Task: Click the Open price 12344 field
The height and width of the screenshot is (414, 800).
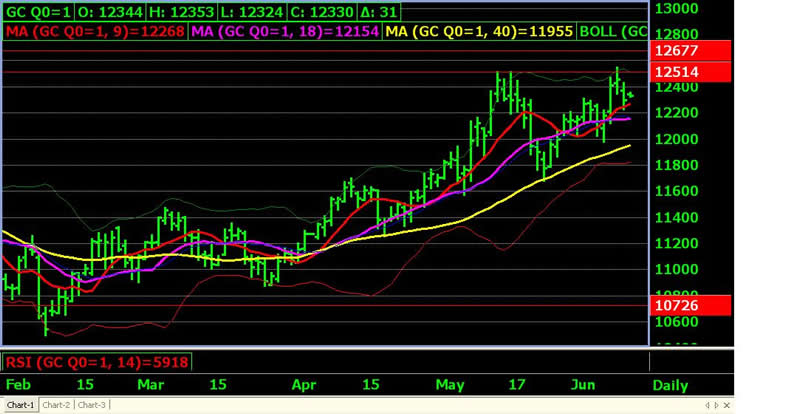Action: pos(105,13)
